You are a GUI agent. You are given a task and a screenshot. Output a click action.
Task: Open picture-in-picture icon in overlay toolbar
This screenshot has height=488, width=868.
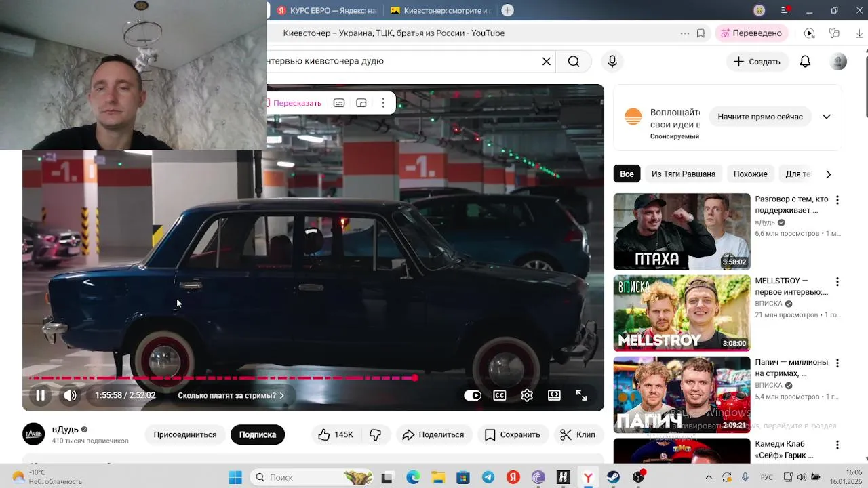click(361, 103)
